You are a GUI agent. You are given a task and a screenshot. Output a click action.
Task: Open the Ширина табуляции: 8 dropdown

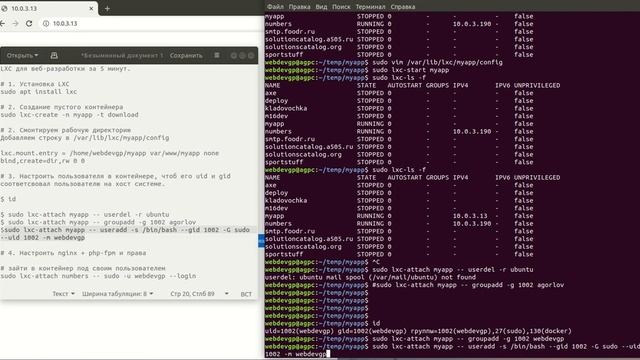(x=118, y=293)
